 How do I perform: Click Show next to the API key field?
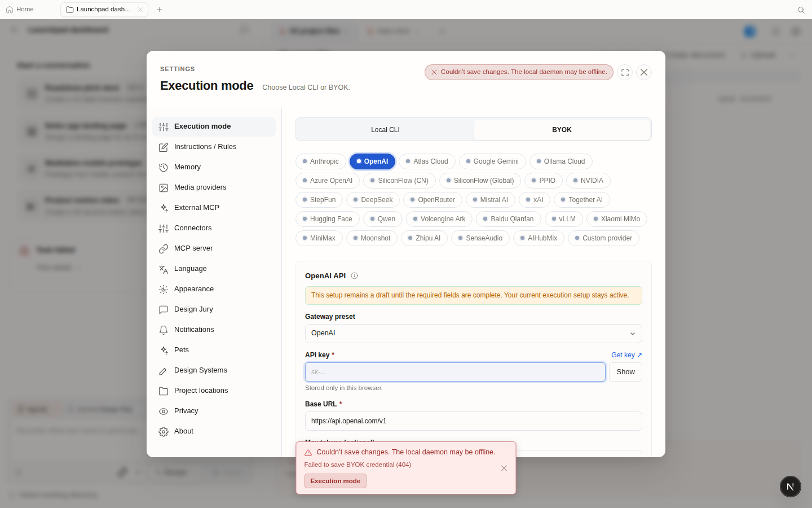point(625,372)
